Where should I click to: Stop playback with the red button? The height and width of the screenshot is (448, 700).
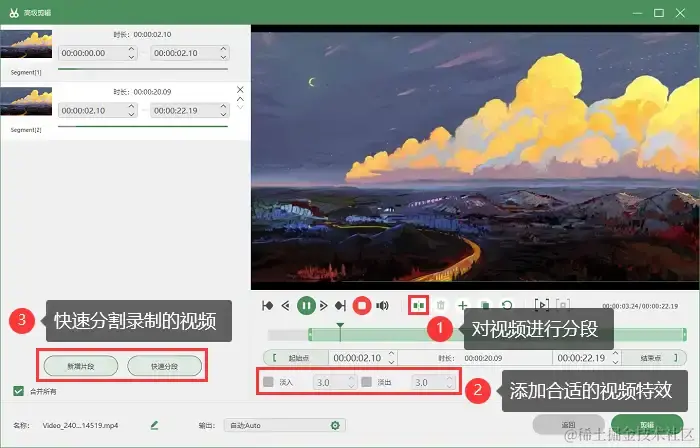point(362,306)
